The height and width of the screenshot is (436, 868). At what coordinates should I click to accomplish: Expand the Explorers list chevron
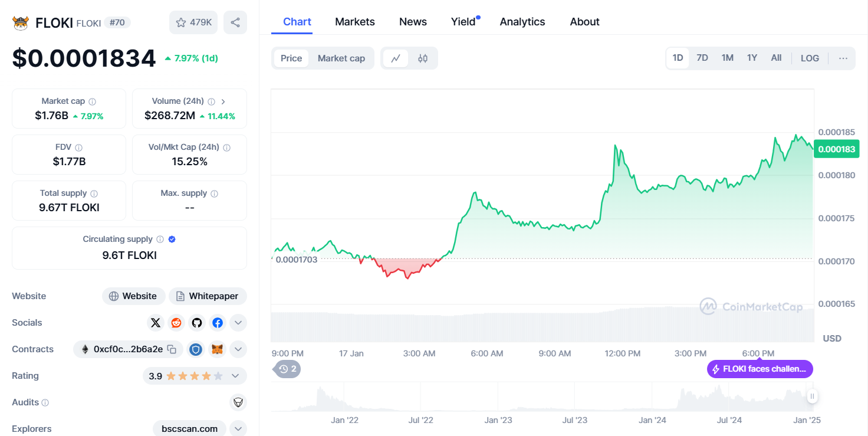[x=238, y=429]
